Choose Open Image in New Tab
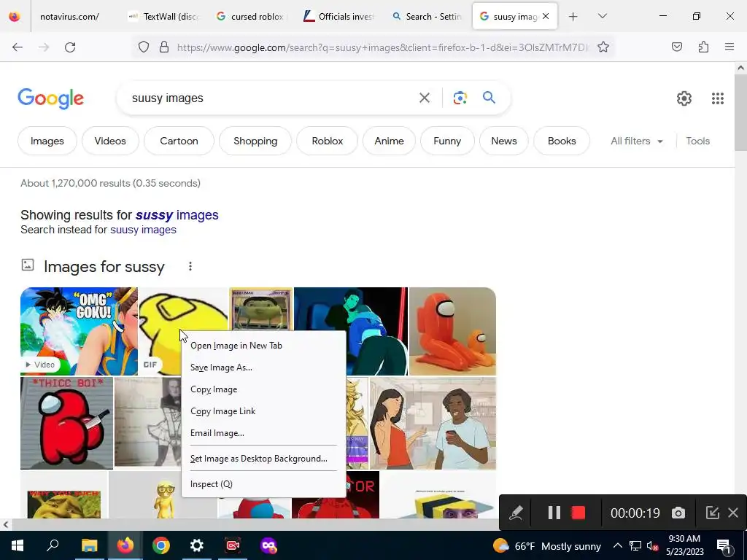 point(263,346)
